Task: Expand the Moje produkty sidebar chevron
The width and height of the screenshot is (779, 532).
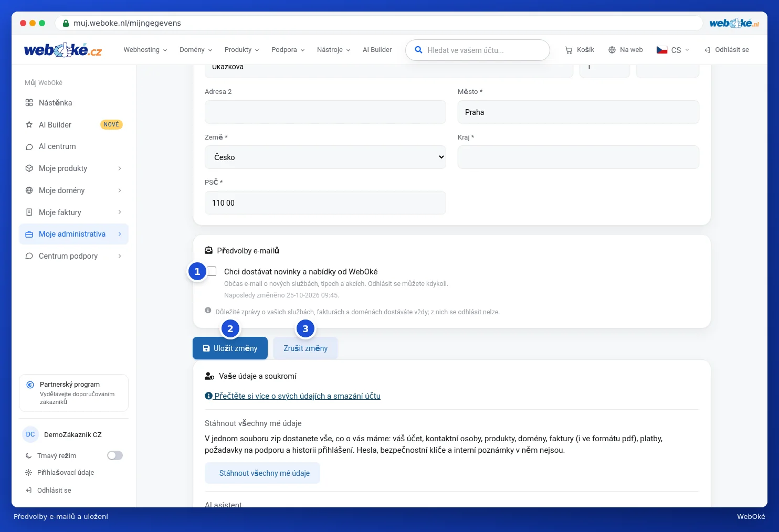Action: pos(120,168)
